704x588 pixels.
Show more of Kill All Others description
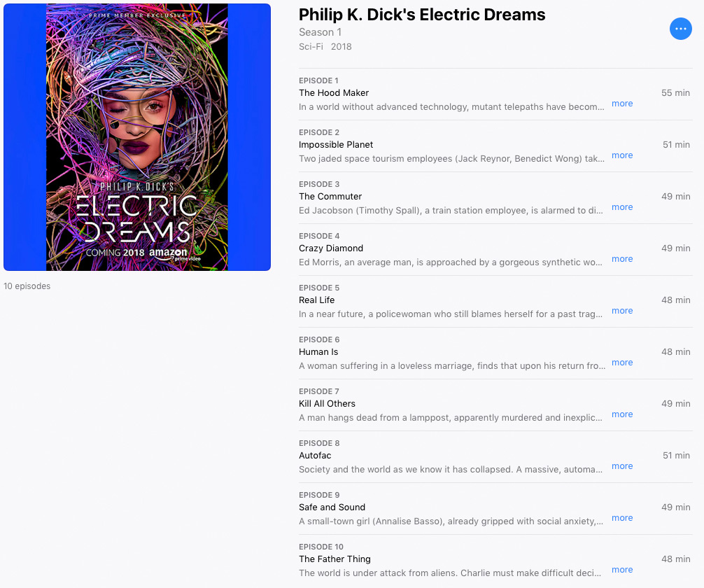(x=622, y=414)
